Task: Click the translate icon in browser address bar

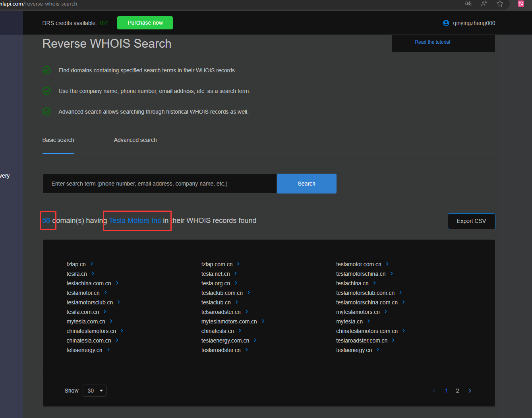Action: (468, 4)
